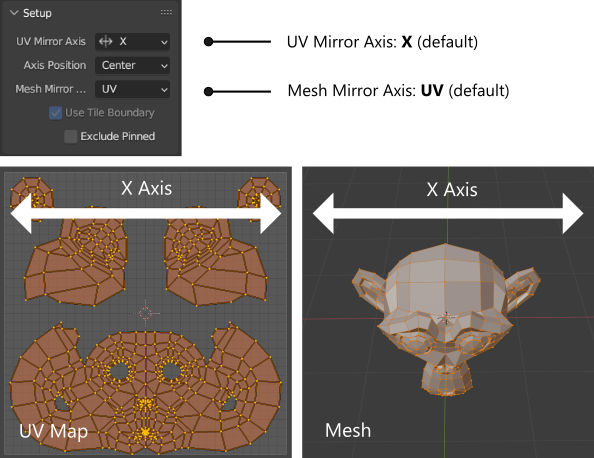
Task: Toggle the Use Tile Boundary checkbox
Action: click(x=55, y=113)
